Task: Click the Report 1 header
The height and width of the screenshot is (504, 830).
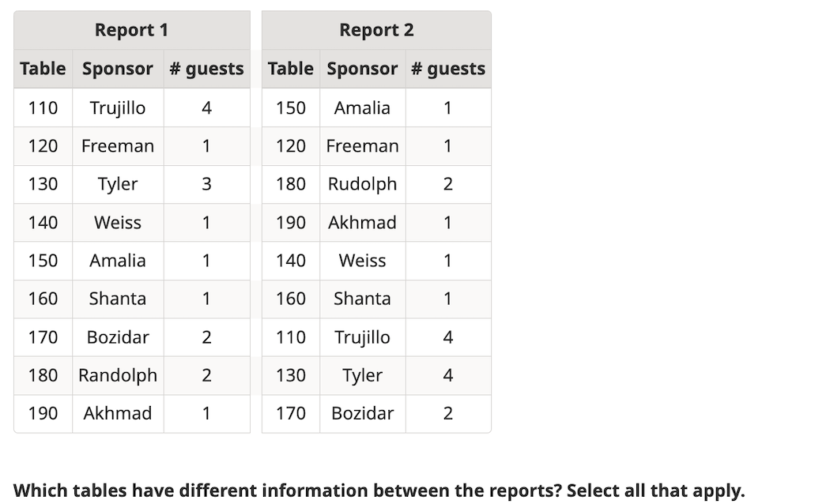Action: pyautogui.click(x=131, y=30)
